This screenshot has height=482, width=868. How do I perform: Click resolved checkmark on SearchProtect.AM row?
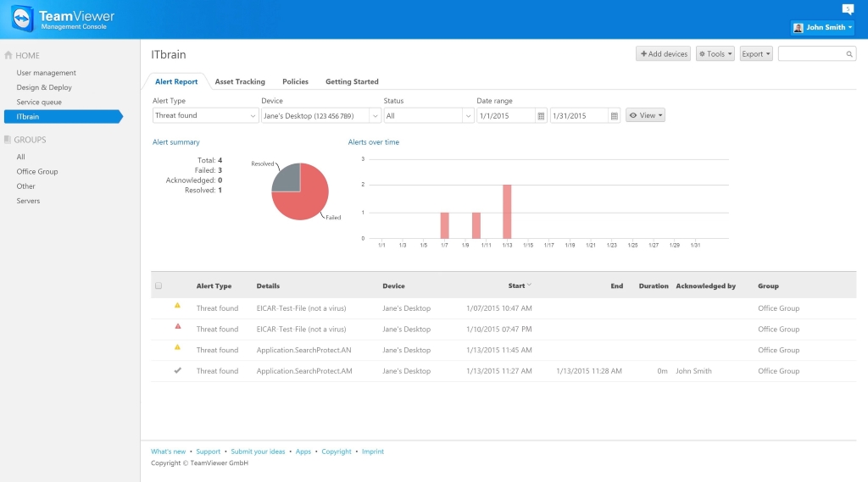(x=177, y=371)
